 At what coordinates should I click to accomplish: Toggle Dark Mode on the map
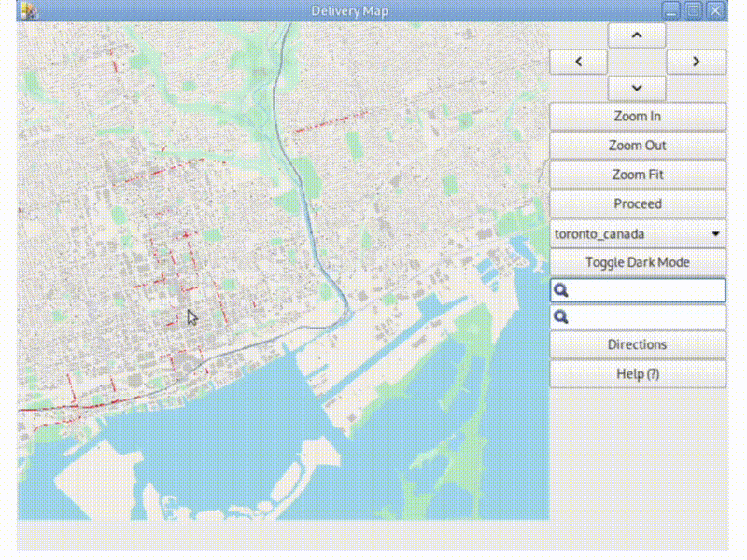pos(638,262)
